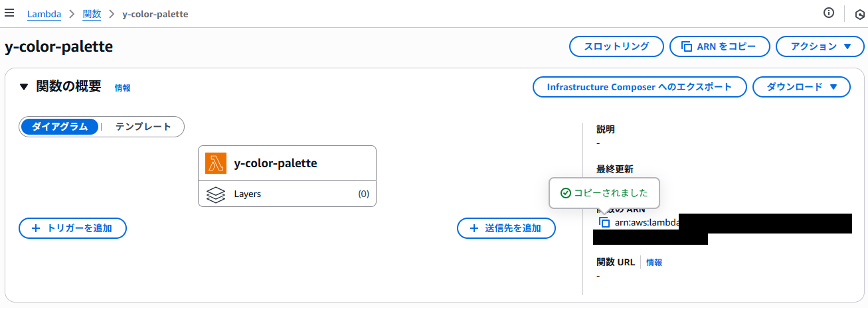Click the Layers stack icon
868x335 pixels.
coord(216,194)
